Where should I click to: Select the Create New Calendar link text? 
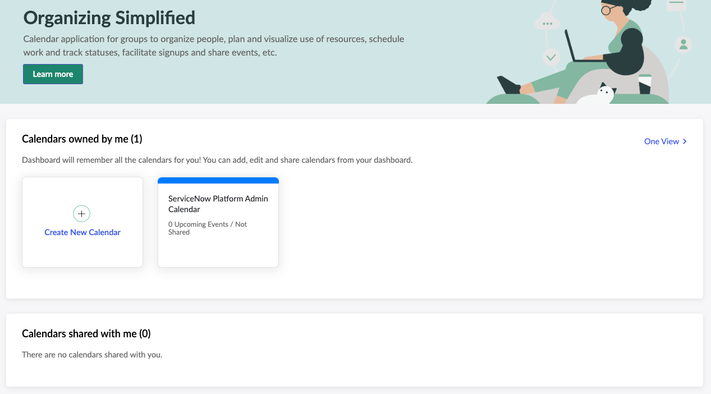pos(83,232)
